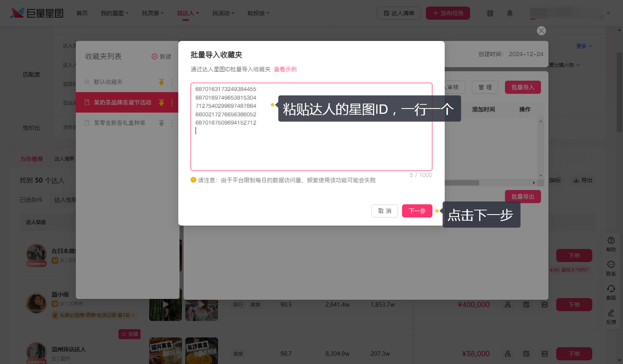The width and height of the screenshot is (623, 364).
Task: Close the overlay with the X icon
Action: [541, 31]
